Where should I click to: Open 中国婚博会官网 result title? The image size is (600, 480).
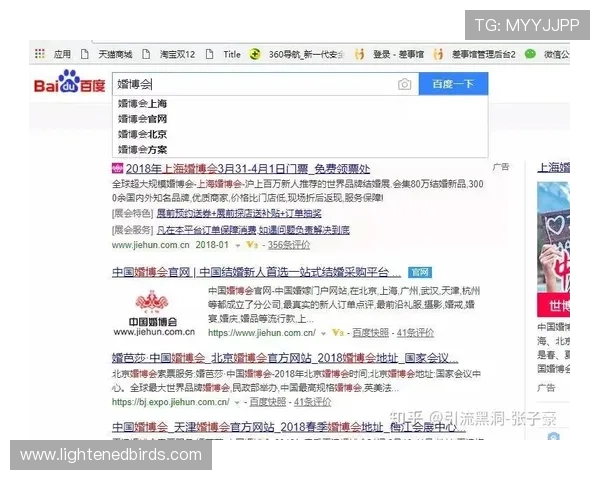tap(256, 273)
